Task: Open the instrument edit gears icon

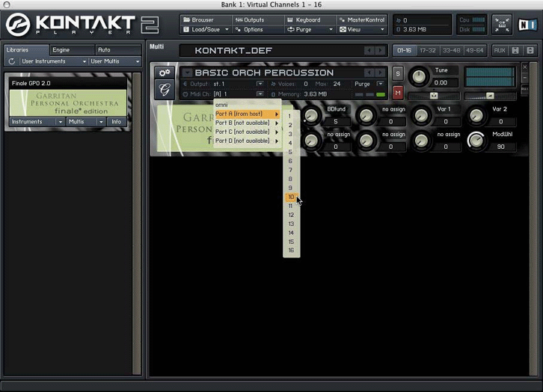Action: point(165,73)
